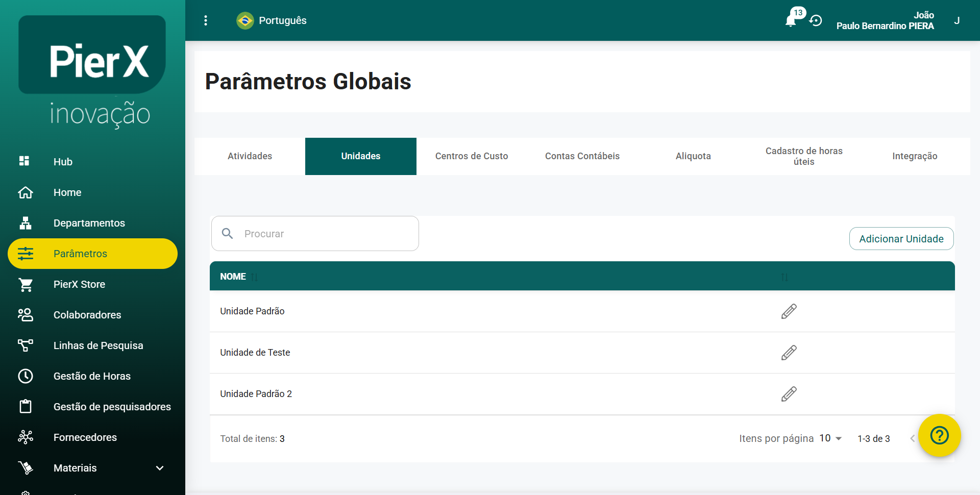This screenshot has width=980, height=495.
Task: Open the yellow help question mark button
Action: tap(939, 435)
